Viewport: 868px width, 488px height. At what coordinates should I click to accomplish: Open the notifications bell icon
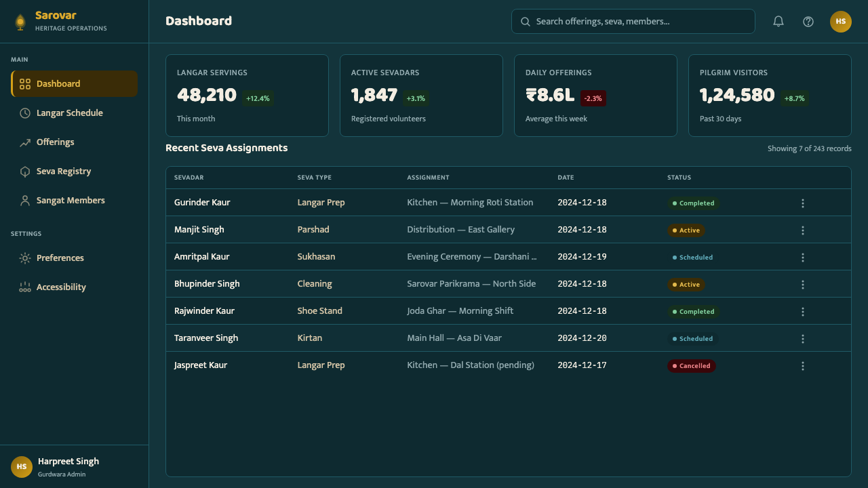pos(778,21)
